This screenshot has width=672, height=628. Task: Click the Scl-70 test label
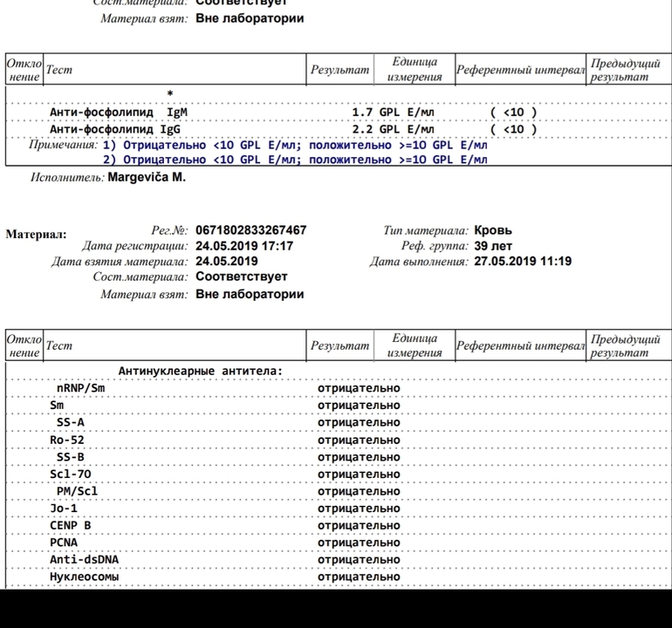71,474
